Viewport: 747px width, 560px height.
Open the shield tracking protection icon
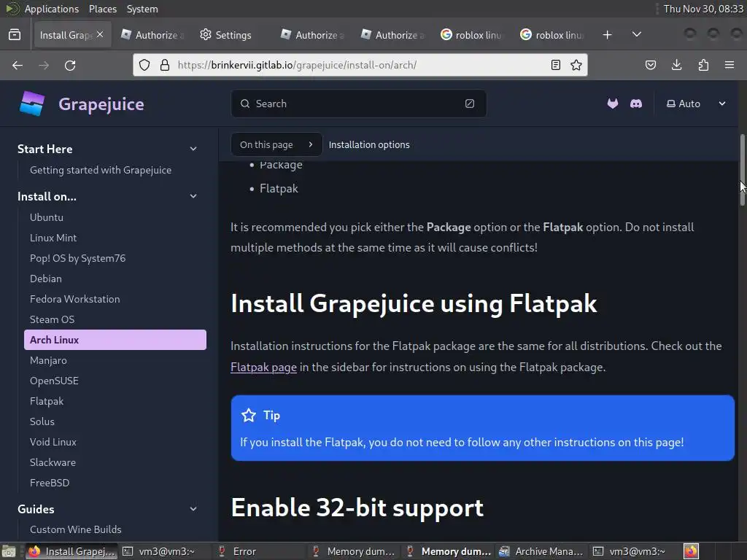tap(144, 65)
